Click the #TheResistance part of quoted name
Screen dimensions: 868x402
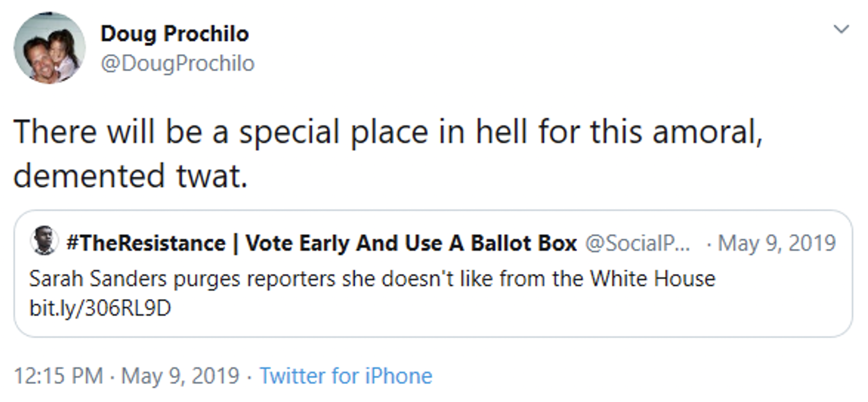pos(146,243)
